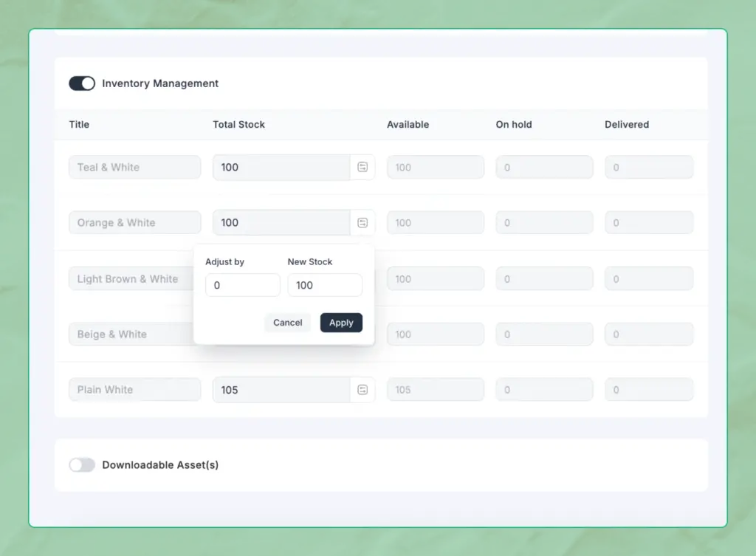This screenshot has width=756, height=556.
Task: Click Total Stock field for Orange & White
Action: tap(281, 223)
